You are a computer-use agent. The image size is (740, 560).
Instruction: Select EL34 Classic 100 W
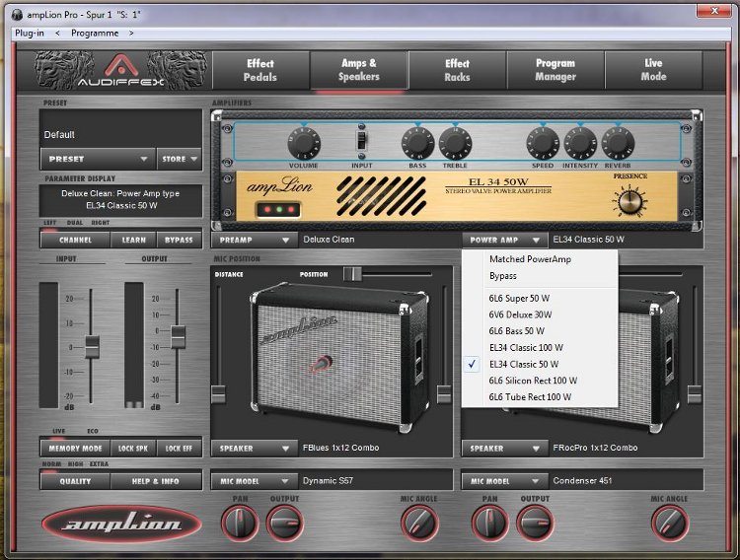click(x=540, y=348)
